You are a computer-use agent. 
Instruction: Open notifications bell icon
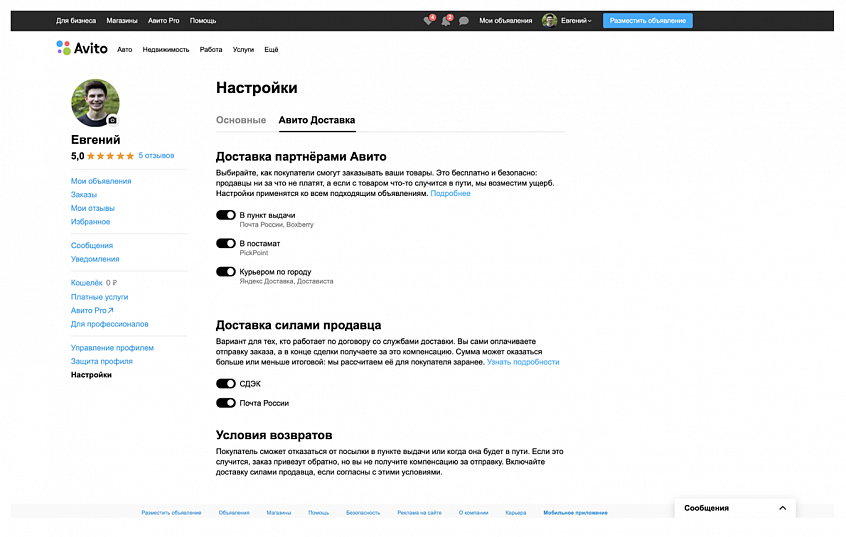[x=446, y=21]
